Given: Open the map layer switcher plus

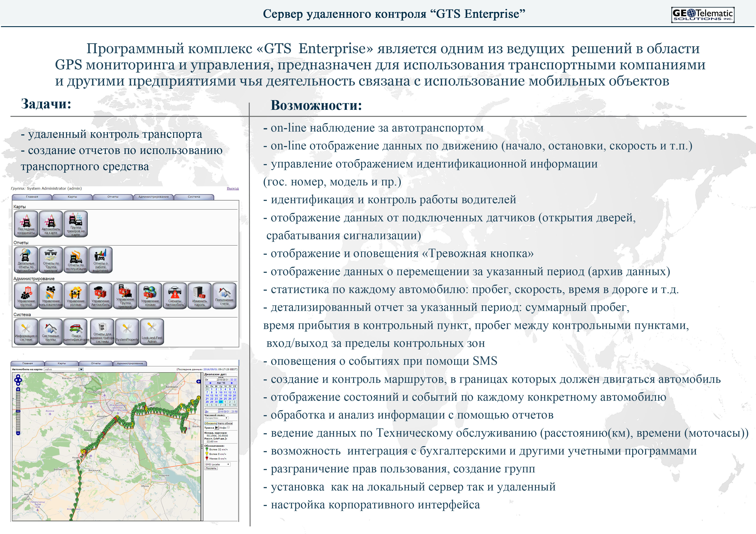Looking at the screenshot, I should point(198,382).
